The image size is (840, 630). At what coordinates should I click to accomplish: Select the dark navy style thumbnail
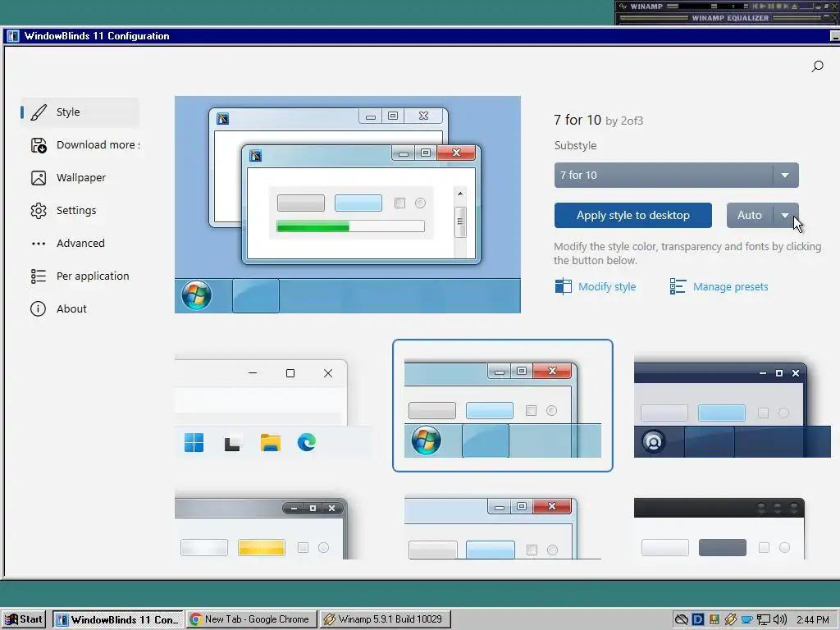point(733,406)
